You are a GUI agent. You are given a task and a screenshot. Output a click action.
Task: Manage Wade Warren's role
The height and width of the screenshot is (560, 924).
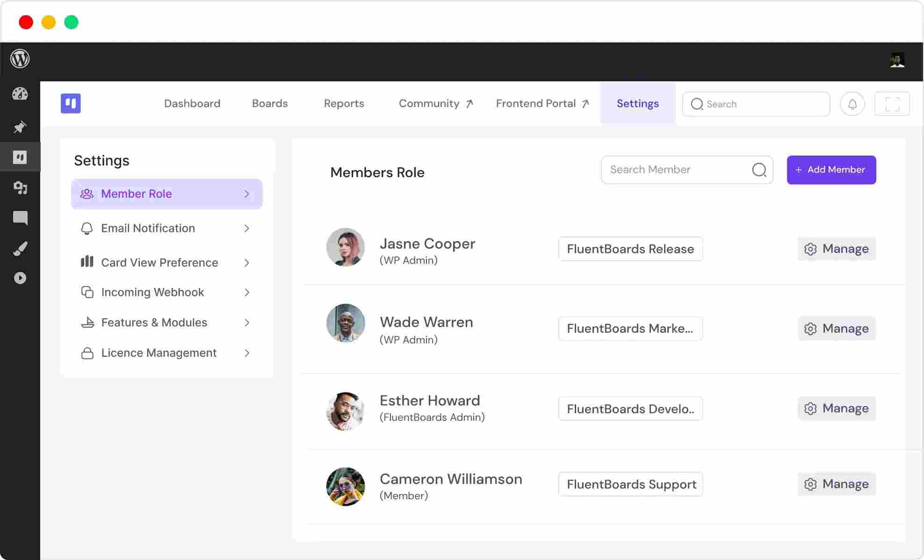(x=837, y=329)
